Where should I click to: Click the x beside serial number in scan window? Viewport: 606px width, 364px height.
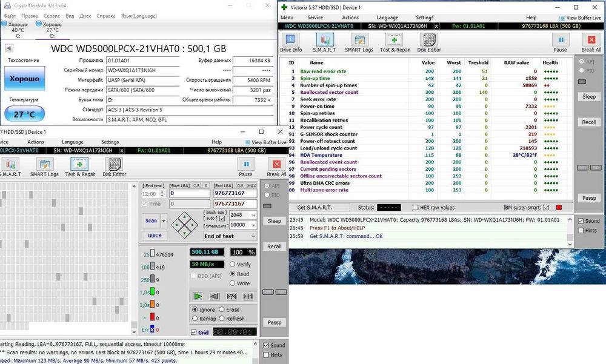coord(122,151)
